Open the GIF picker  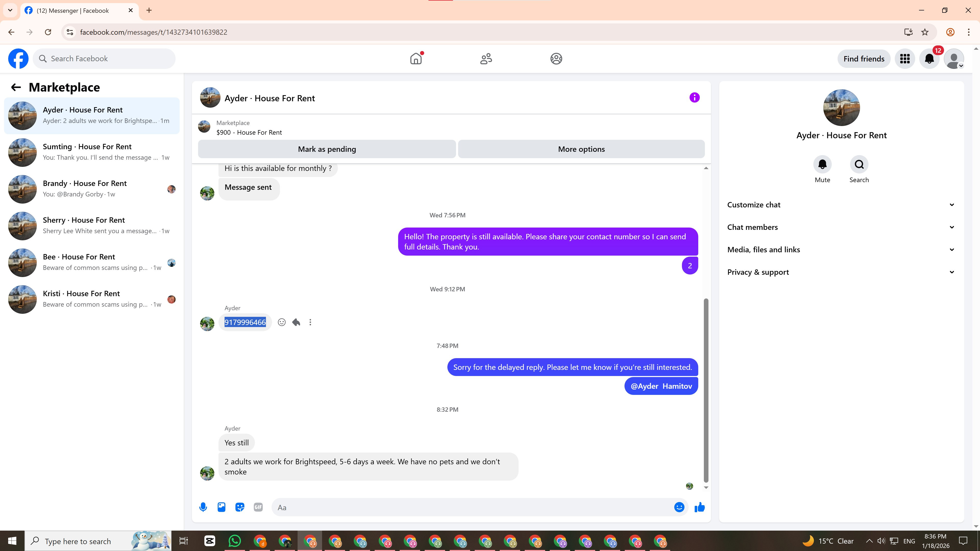coord(258,507)
